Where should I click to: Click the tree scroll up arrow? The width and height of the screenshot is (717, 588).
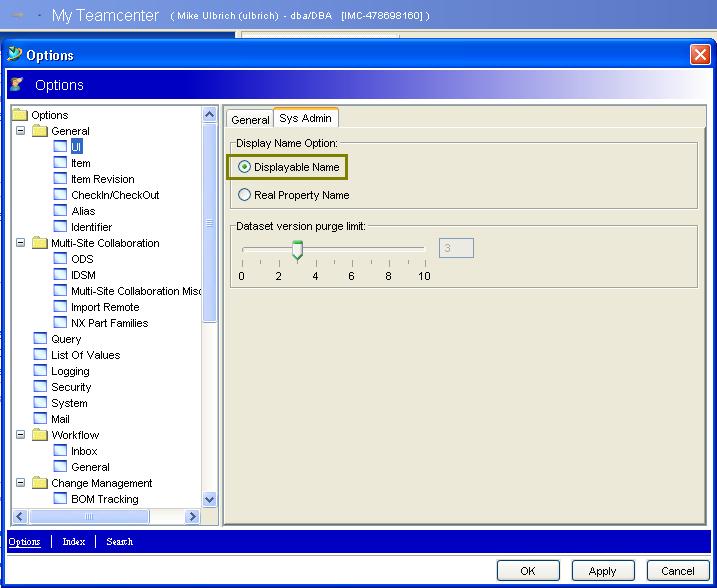click(x=209, y=114)
